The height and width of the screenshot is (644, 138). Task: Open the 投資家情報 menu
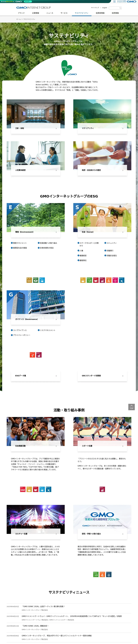click(100, 13)
